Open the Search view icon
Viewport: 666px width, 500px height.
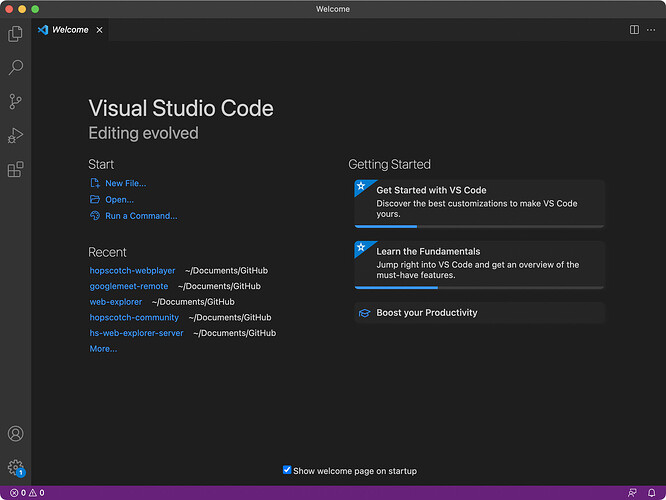click(15, 68)
